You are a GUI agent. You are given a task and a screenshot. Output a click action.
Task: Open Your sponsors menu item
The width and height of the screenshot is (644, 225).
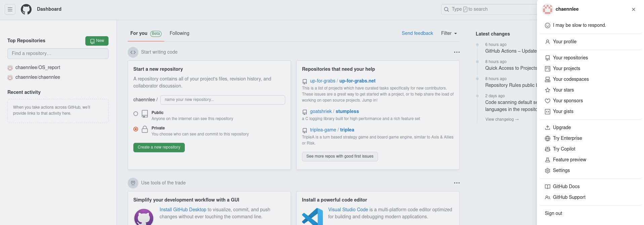(591, 101)
